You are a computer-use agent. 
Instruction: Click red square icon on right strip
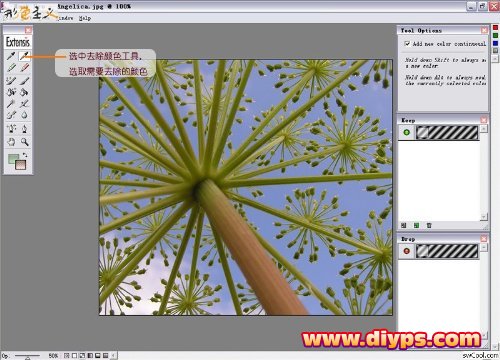[496, 28]
